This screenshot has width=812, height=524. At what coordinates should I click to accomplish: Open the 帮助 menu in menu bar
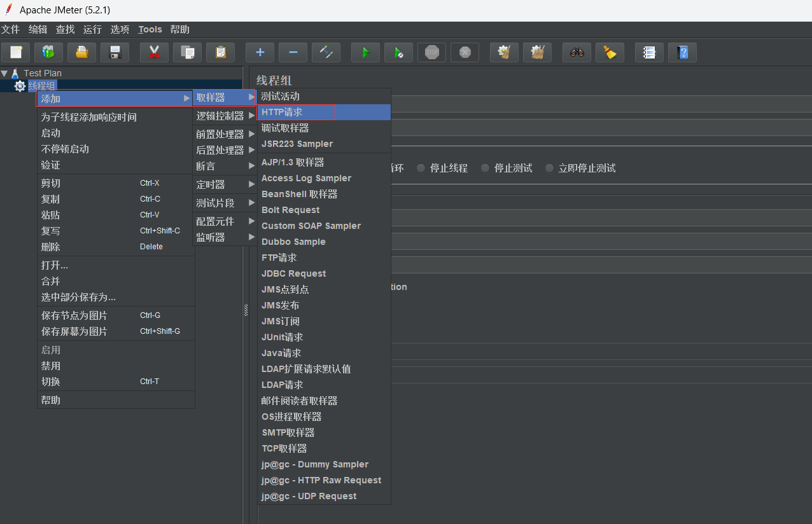click(x=180, y=29)
